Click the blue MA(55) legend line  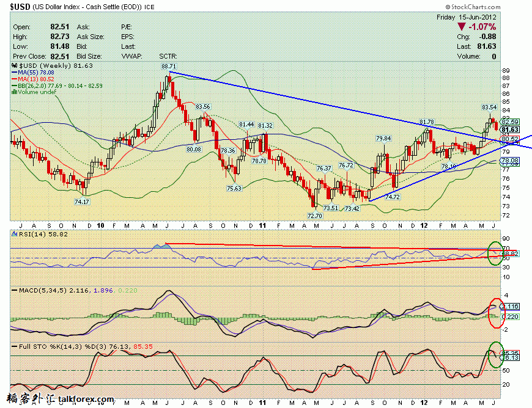[x=15, y=73]
